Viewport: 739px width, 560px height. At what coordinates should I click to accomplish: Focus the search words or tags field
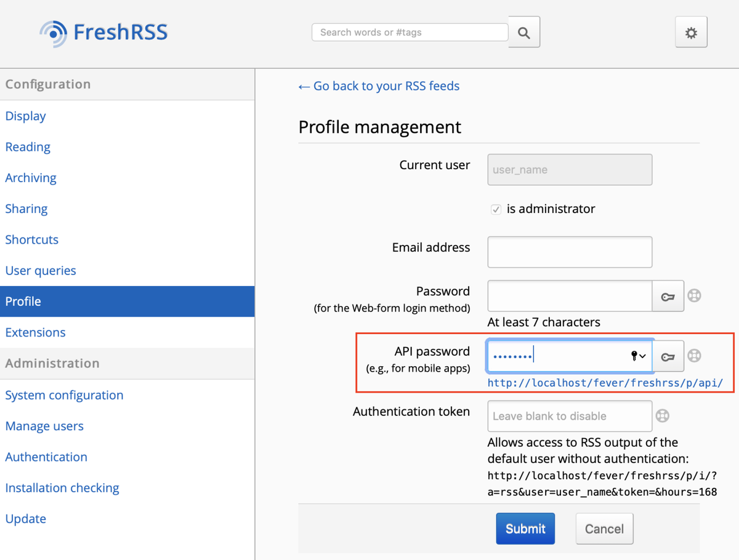410,32
